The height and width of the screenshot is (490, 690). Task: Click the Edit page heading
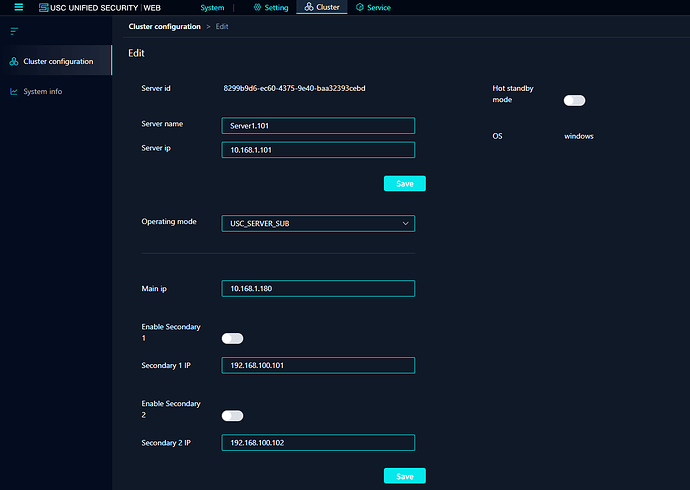[x=136, y=53]
